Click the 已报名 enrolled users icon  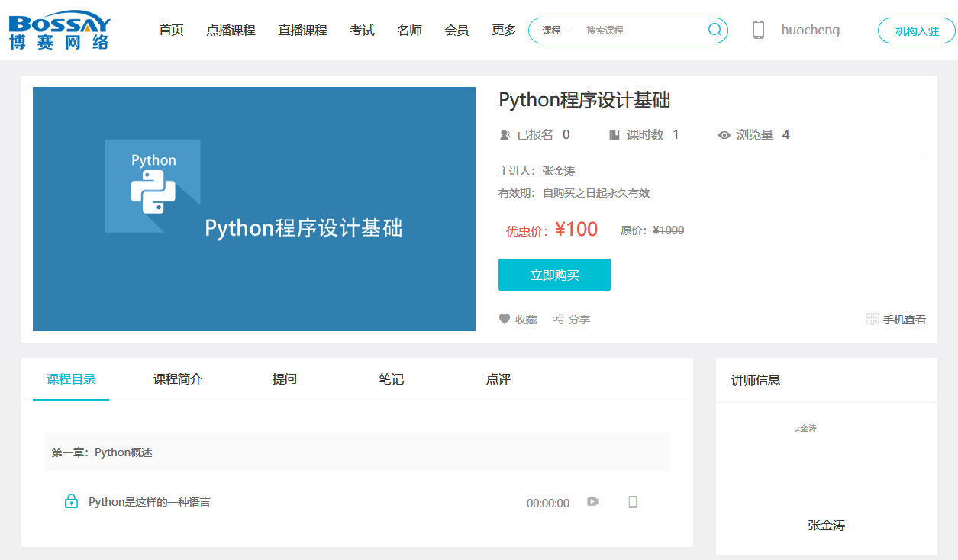pyautogui.click(x=505, y=135)
